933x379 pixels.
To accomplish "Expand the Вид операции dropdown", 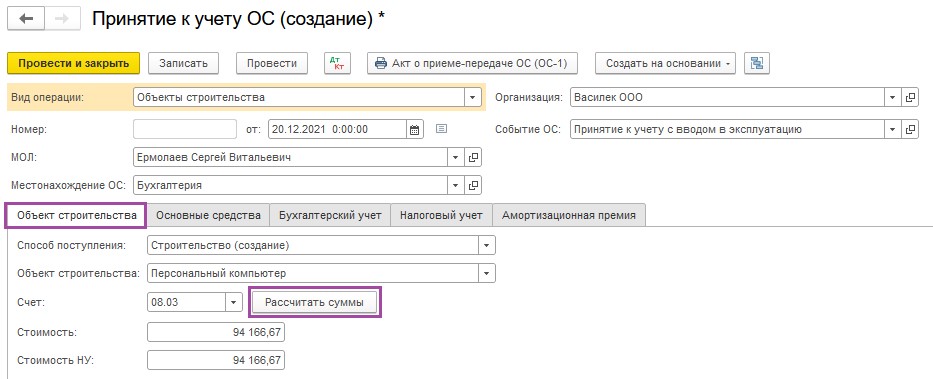I will [x=473, y=98].
